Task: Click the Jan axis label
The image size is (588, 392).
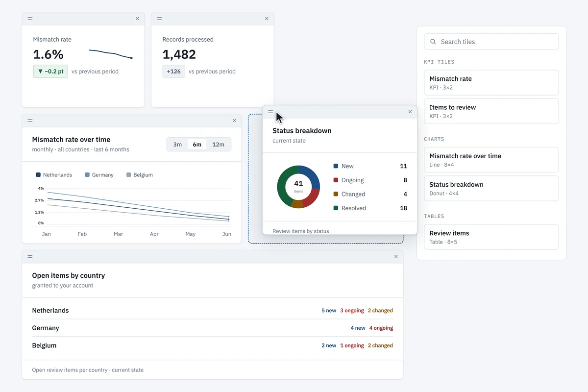Action: [x=47, y=234]
